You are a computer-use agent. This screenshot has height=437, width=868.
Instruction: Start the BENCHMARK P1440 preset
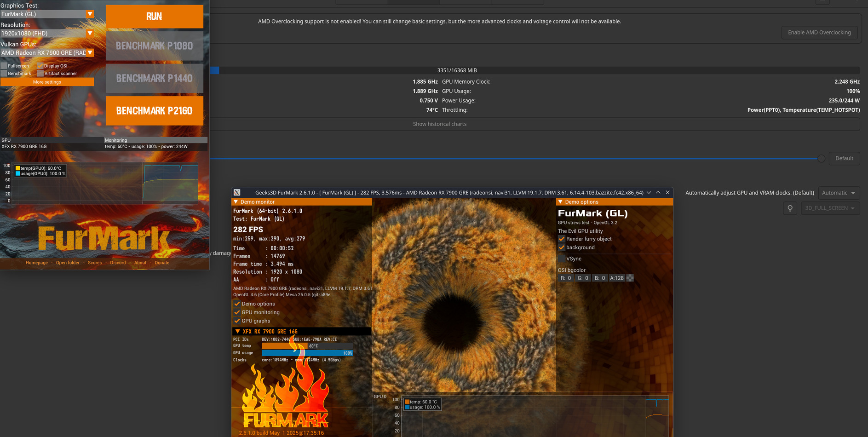tap(154, 79)
